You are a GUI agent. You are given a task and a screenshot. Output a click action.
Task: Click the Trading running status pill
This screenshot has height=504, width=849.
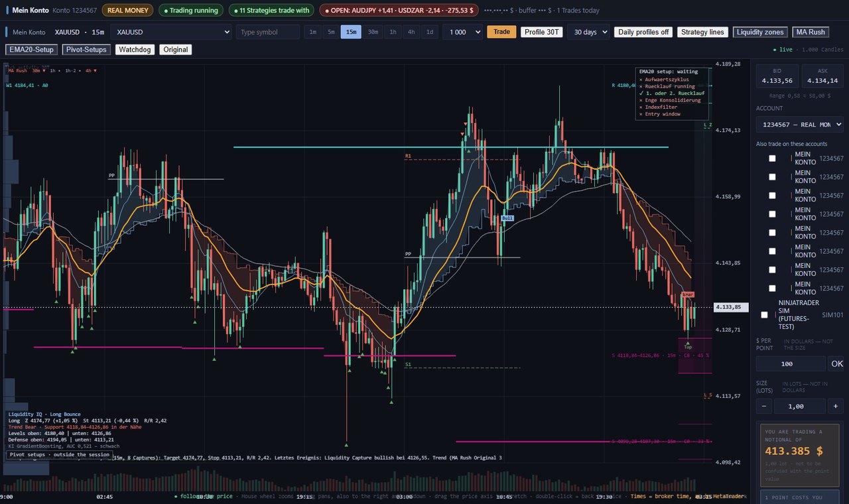pyautogui.click(x=191, y=11)
